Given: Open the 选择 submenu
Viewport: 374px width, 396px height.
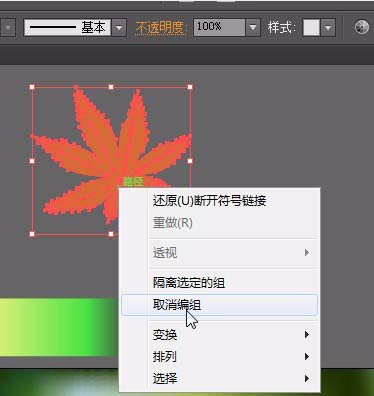Looking at the screenshot, I should (219, 378).
